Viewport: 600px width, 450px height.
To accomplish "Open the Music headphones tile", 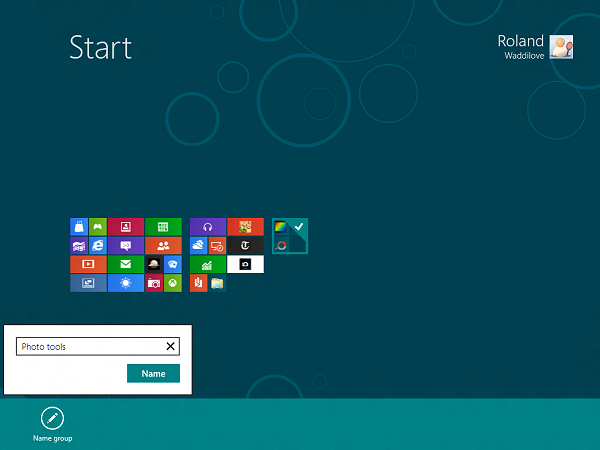I will click(x=208, y=227).
